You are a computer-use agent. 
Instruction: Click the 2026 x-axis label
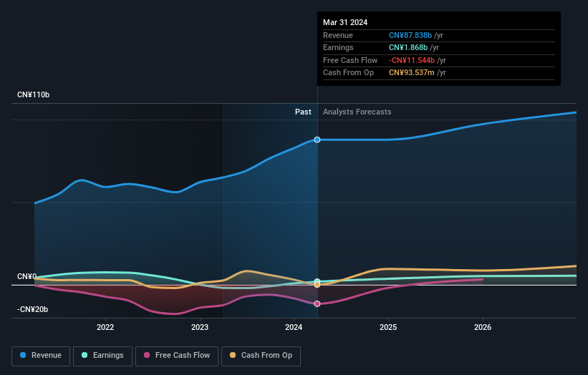coord(483,328)
